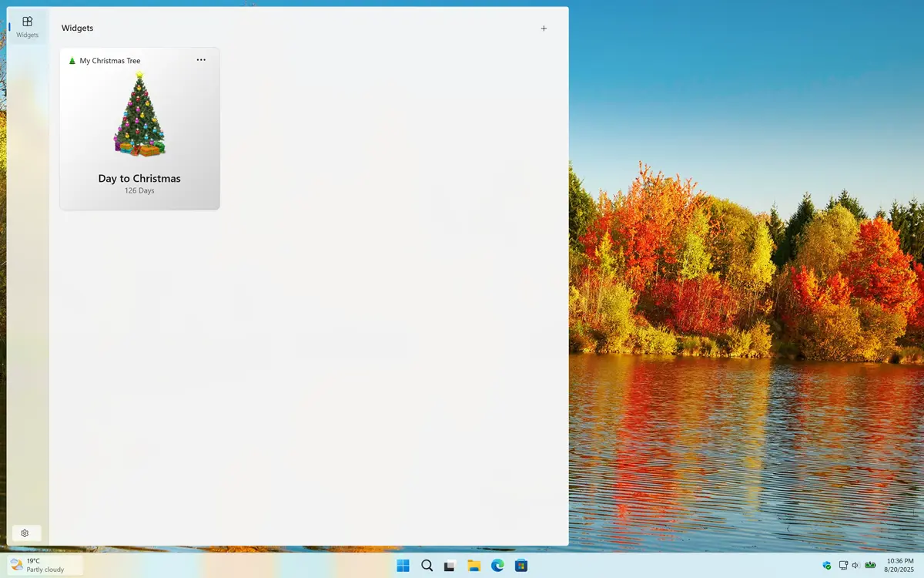Open Task View from the taskbar

tap(450, 565)
